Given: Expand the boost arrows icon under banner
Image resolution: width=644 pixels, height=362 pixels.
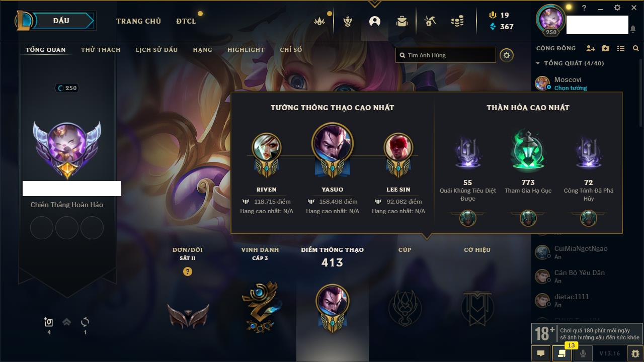Looking at the screenshot, I should [66, 322].
